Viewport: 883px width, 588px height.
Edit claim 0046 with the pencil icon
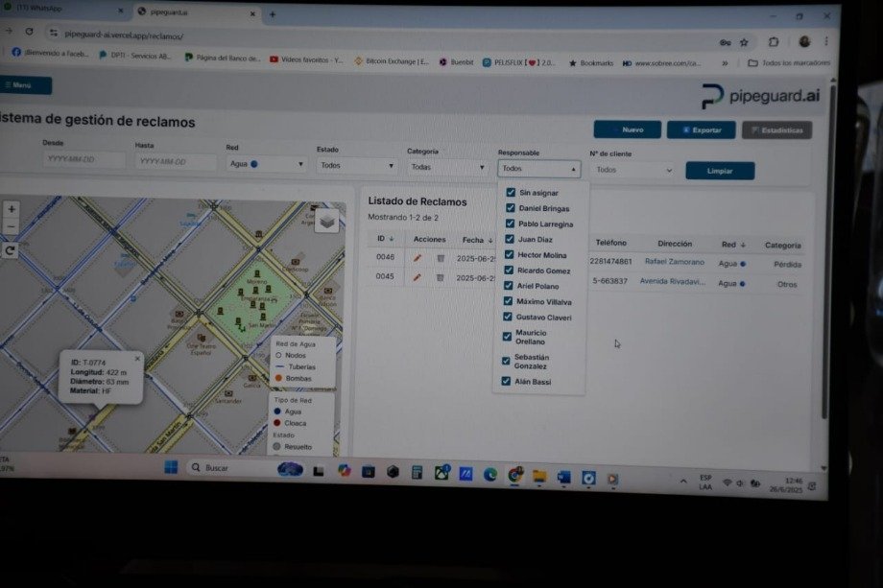[418, 258]
